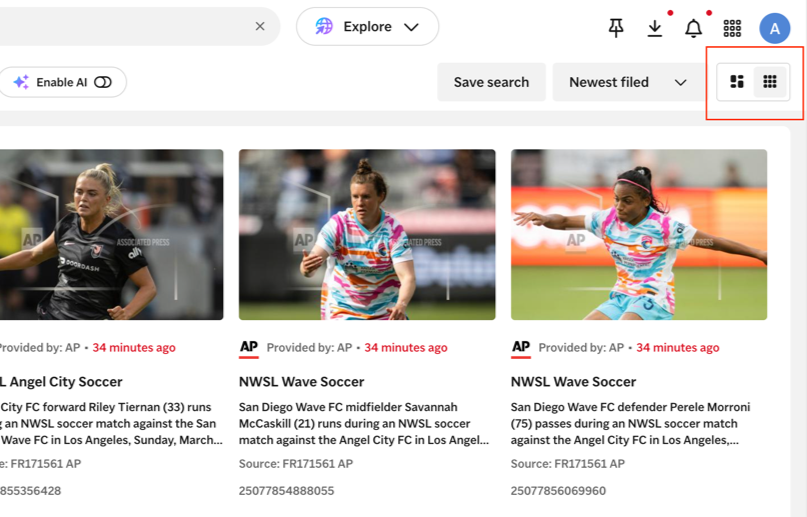Open the pinned items pin icon
Image resolution: width=807 pixels, height=517 pixels.
pyautogui.click(x=616, y=28)
